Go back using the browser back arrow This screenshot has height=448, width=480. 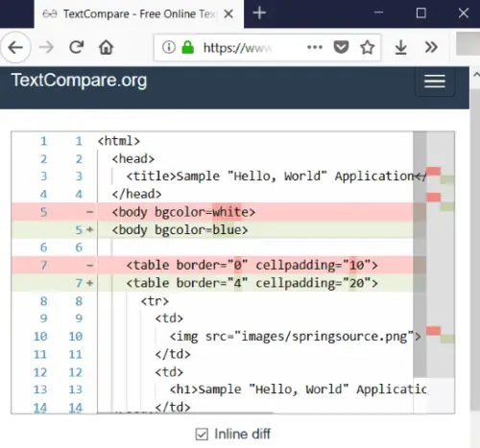point(15,48)
